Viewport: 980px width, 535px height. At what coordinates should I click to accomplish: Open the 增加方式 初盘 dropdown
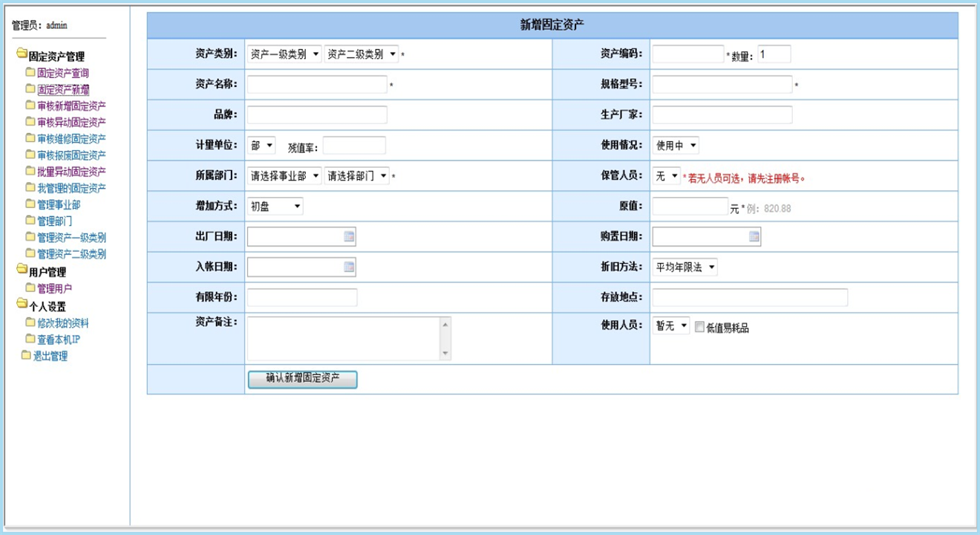275,206
